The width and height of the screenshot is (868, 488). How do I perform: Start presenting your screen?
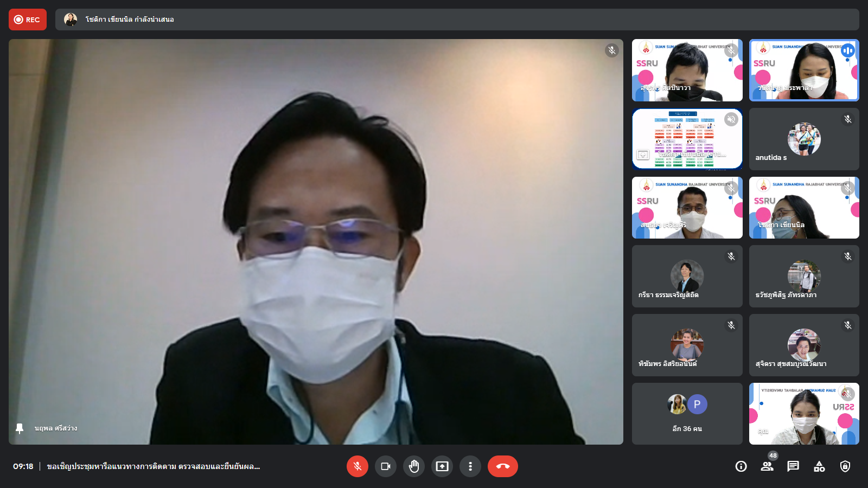pos(442,466)
